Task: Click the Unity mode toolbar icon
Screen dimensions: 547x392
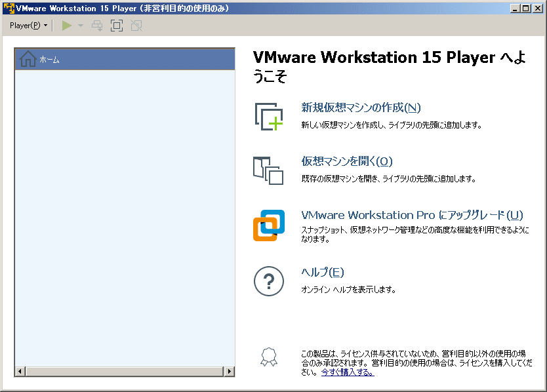Action: coord(136,26)
